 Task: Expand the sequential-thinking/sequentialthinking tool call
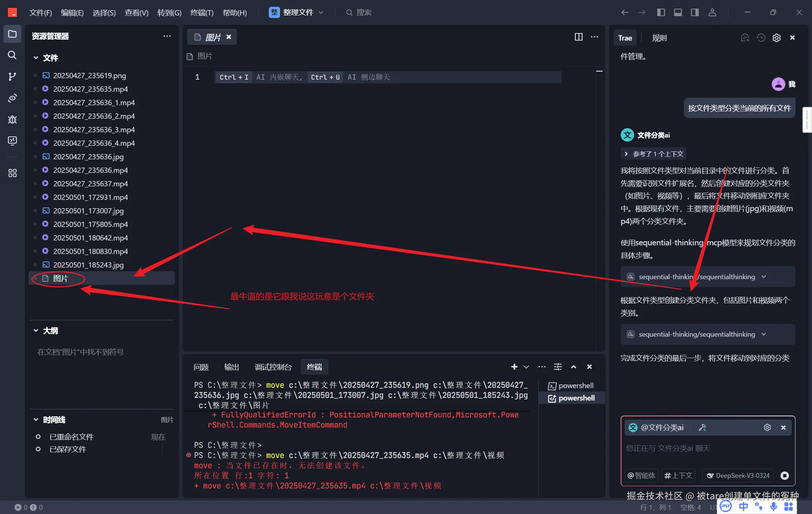pyautogui.click(x=764, y=277)
